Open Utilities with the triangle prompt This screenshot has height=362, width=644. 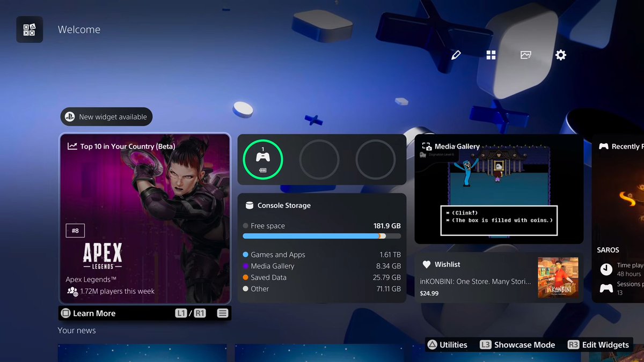pos(448,345)
